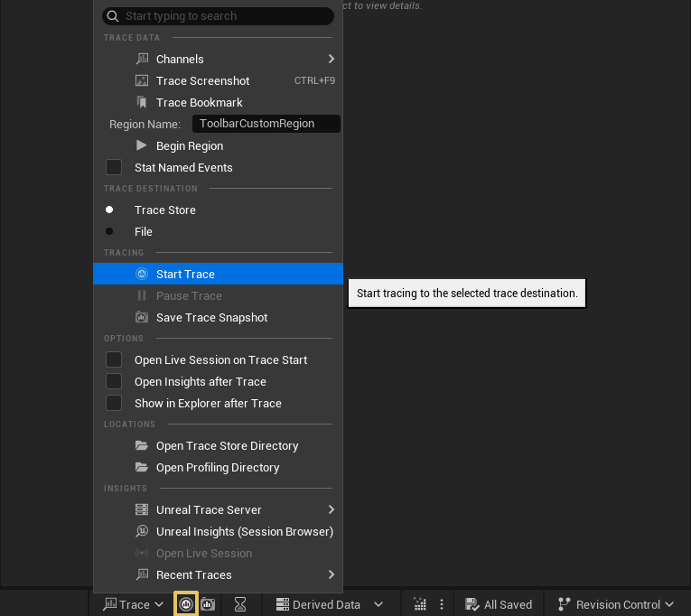The image size is (691, 616).
Task: Check Open Live Session on Trace Start
Action: click(114, 359)
